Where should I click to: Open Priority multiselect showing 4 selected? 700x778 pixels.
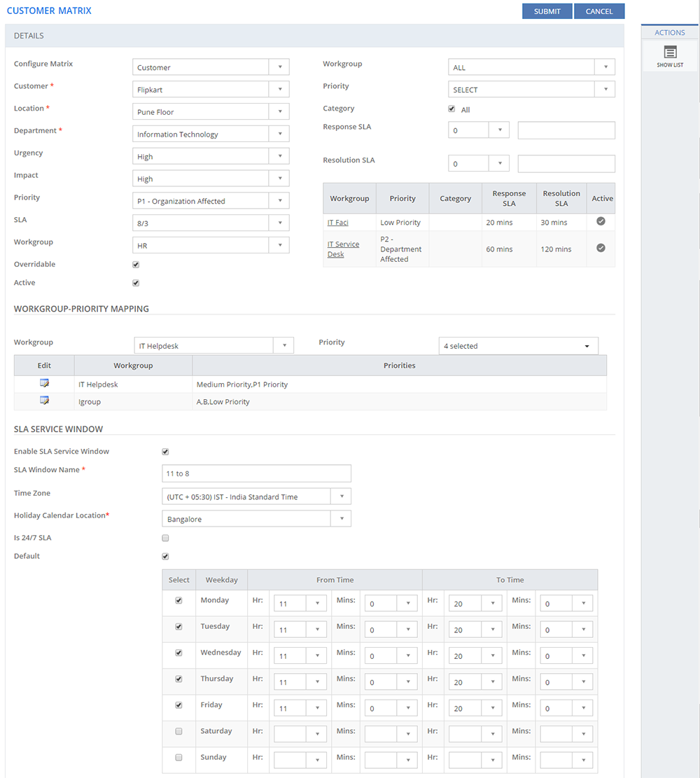click(x=518, y=346)
